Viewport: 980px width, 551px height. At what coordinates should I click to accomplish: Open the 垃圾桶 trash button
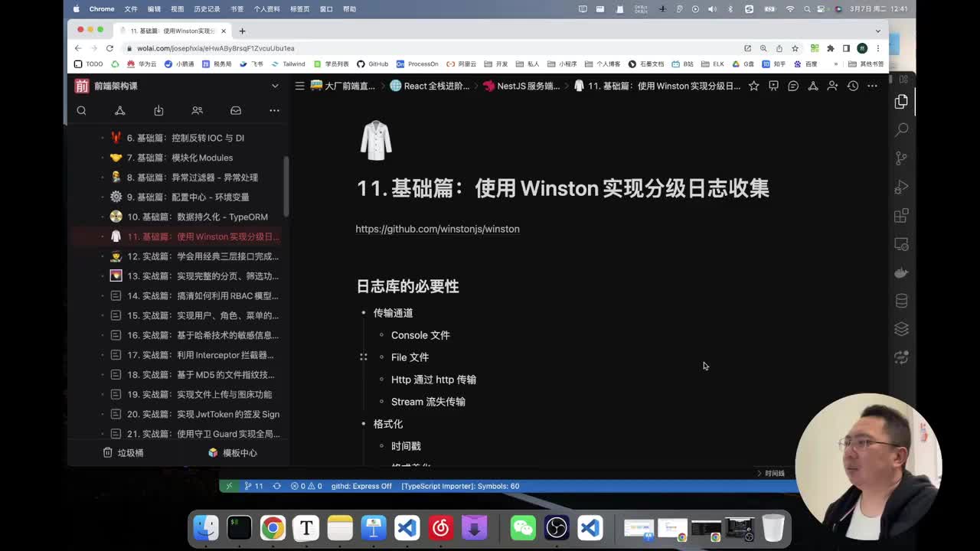123,453
